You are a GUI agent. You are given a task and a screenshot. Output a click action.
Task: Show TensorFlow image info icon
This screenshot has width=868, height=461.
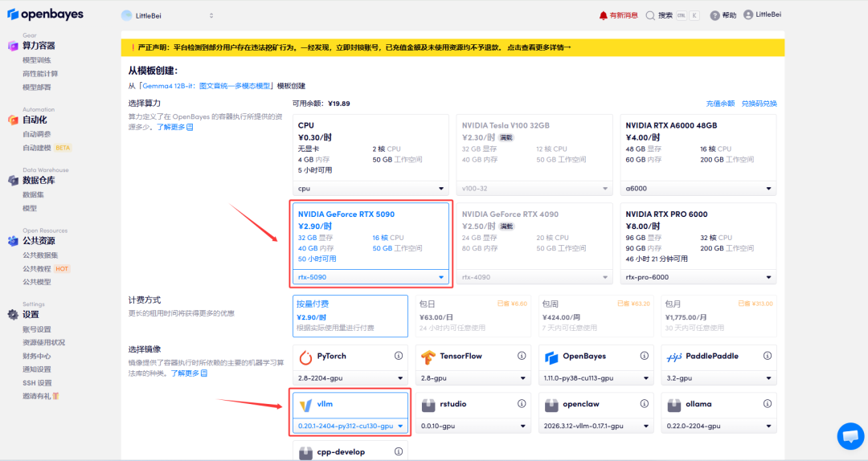(x=522, y=356)
